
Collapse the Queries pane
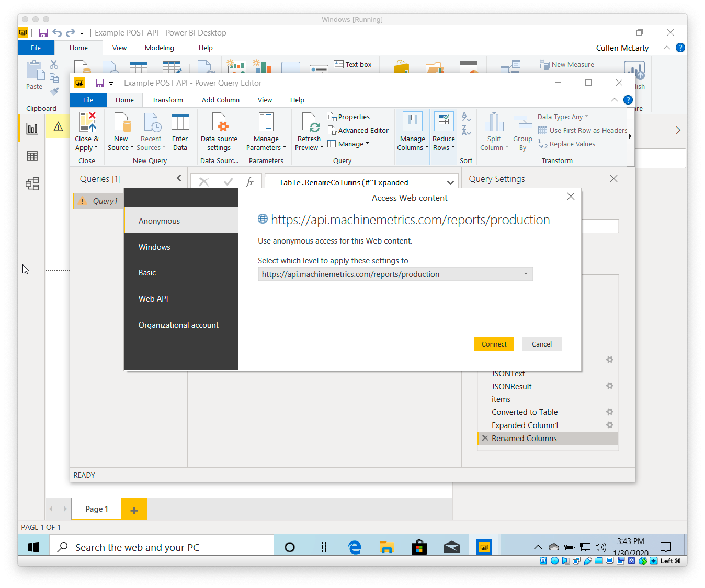point(179,178)
